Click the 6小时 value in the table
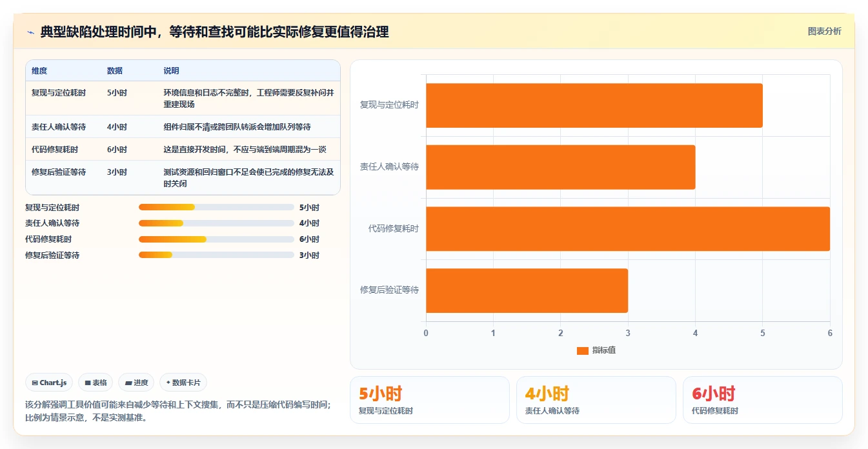 point(117,150)
